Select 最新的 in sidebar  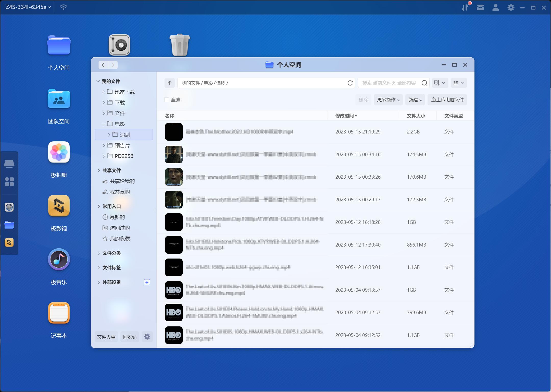[x=117, y=217]
